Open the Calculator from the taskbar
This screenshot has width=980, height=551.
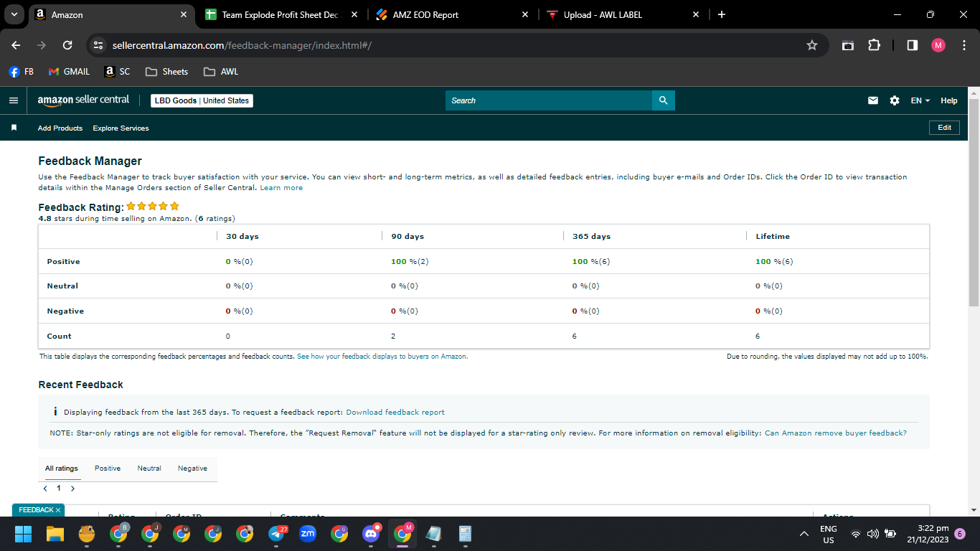(466, 534)
